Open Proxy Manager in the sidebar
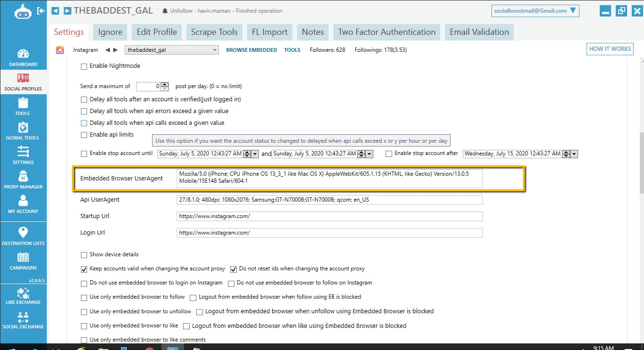 point(23,180)
